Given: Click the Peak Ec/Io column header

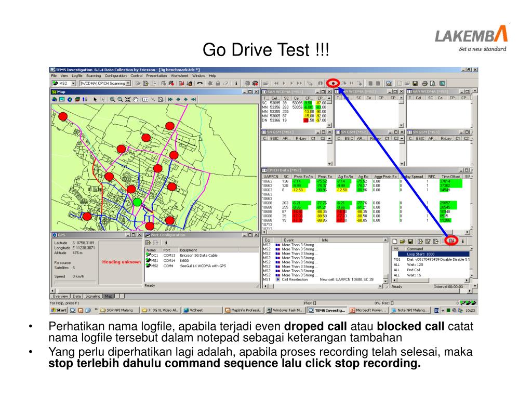Looking at the screenshot, I should point(303,177).
